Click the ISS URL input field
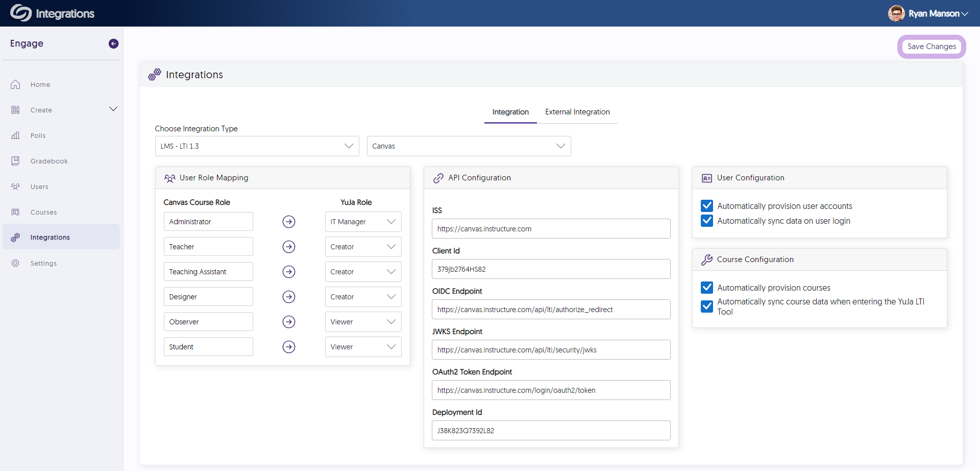980x471 pixels. [x=551, y=229]
